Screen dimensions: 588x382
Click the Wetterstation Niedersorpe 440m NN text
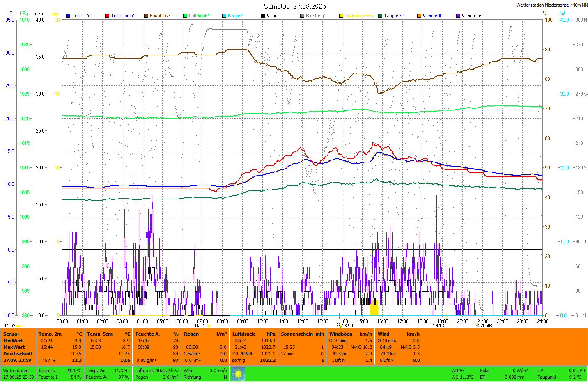(x=551, y=5)
